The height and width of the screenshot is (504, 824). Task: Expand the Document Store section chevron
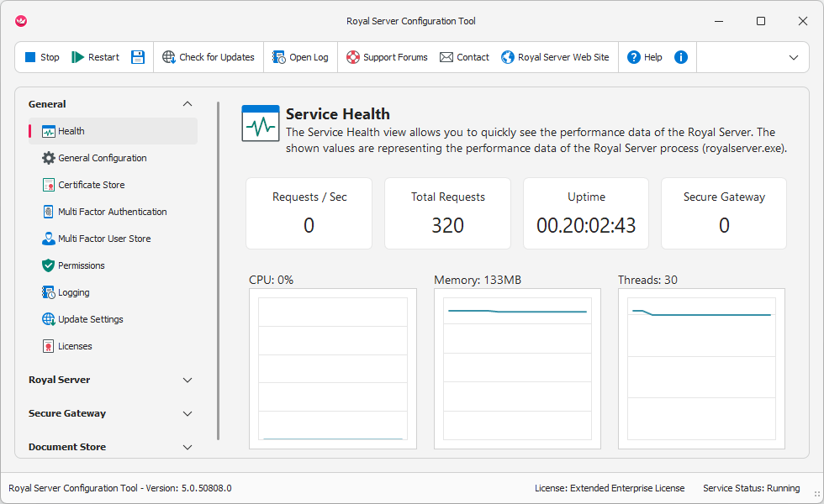coord(187,447)
